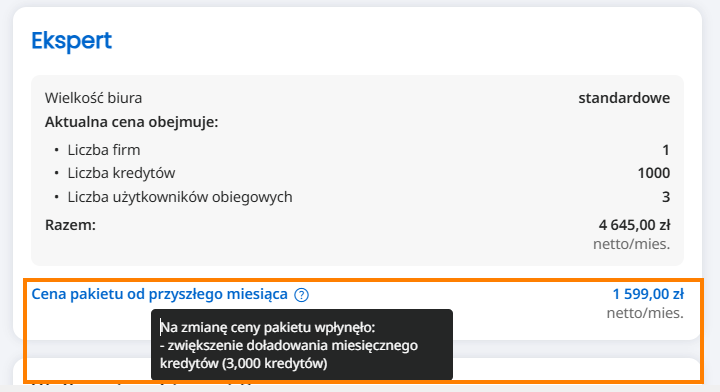Viewport: 720px width, 392px height.
Task: Click the 1000 credits value
Action: 654,173
